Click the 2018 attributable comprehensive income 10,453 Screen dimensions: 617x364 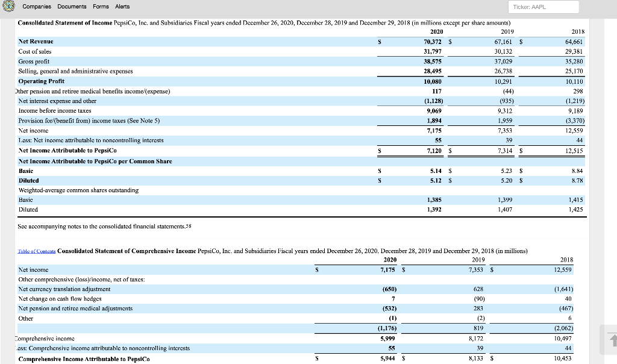[x=563, y=359]
